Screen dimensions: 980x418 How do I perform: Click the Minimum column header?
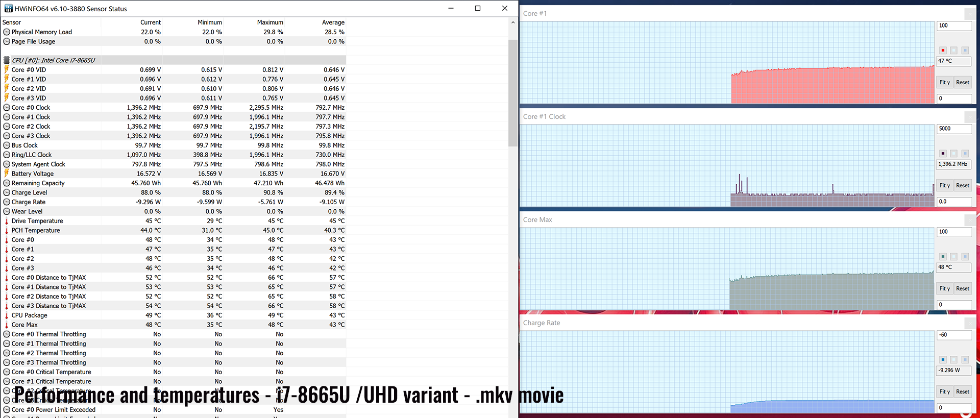210,22
